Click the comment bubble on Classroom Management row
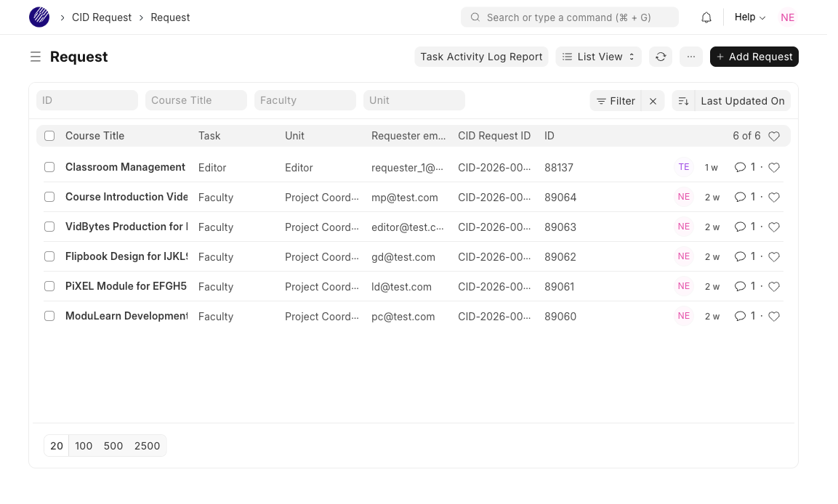 click(x=741, y=167)
